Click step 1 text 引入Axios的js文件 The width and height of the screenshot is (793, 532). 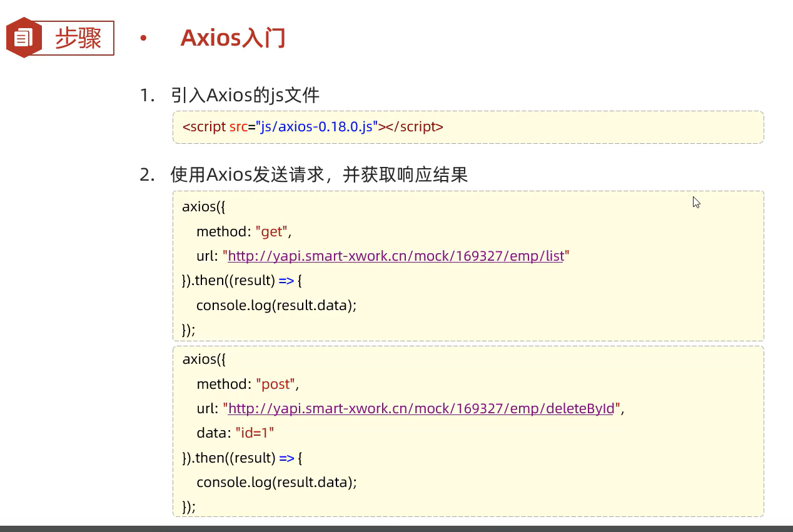click(x=245, y=95)
